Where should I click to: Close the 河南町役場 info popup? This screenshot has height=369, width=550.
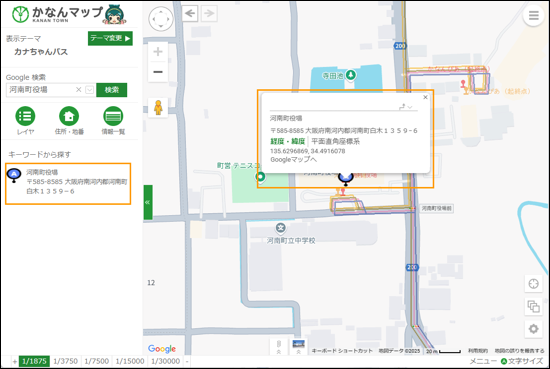[425, 97]
